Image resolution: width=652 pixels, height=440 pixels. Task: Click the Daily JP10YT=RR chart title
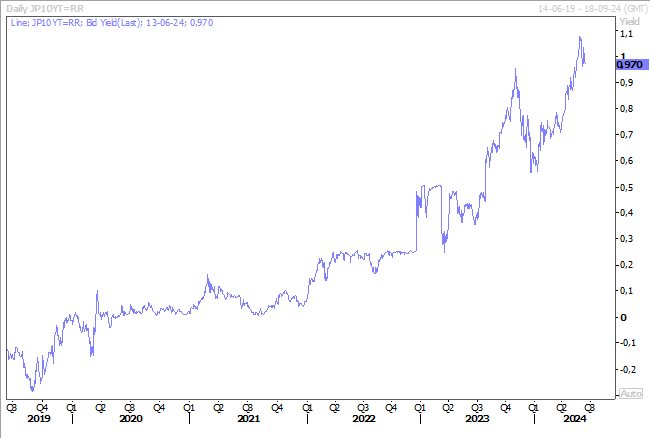pyautogui.click(x=40, y=6)
